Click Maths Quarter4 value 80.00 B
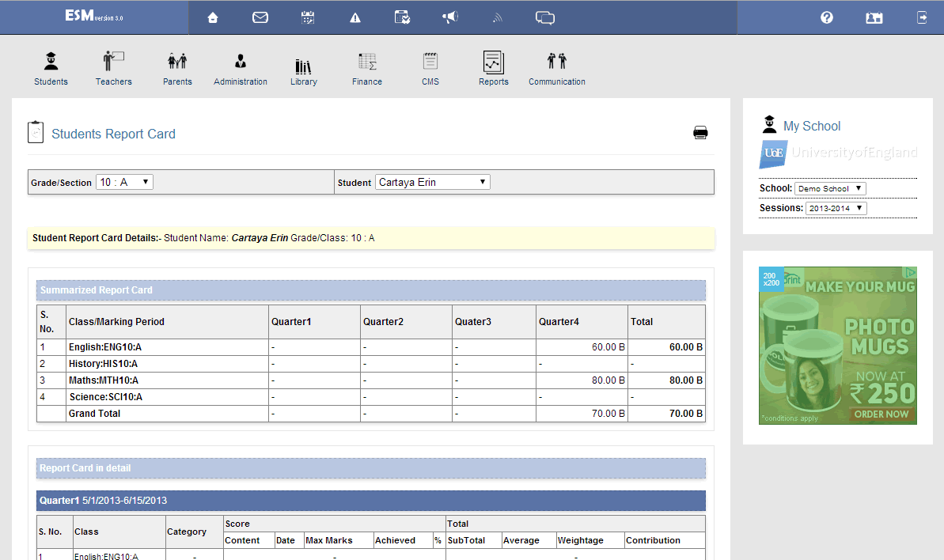Image resolution: width=944 pixels, height=560 pixels. click(x=608, y=380)
